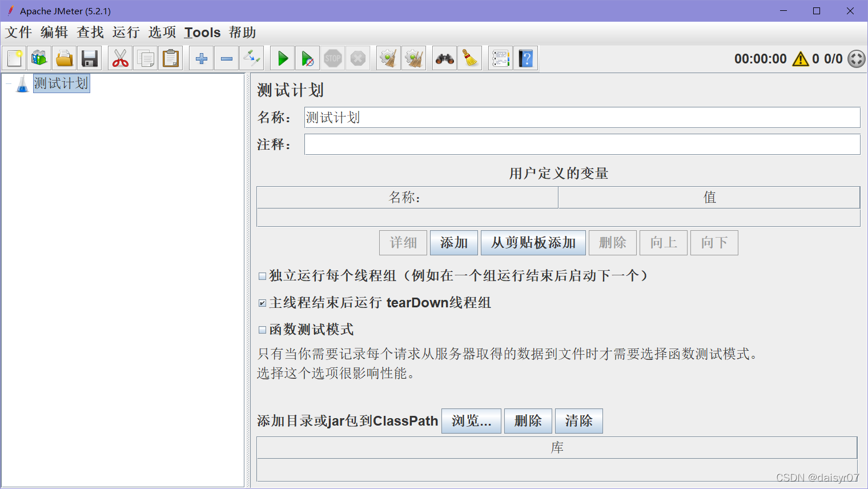Click the 注释 comment input field
The width and height of the screenshot is (868, 489).
582,145
